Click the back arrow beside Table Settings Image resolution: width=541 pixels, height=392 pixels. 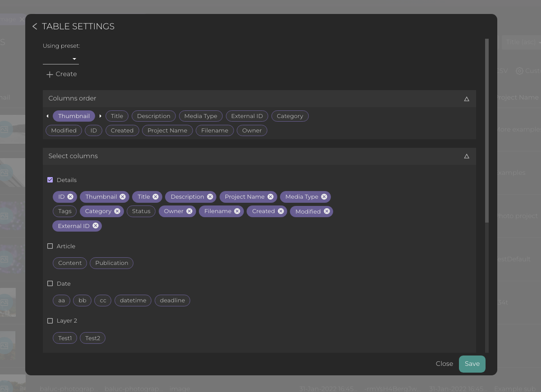pyautogui.click(x=35, y=27)
